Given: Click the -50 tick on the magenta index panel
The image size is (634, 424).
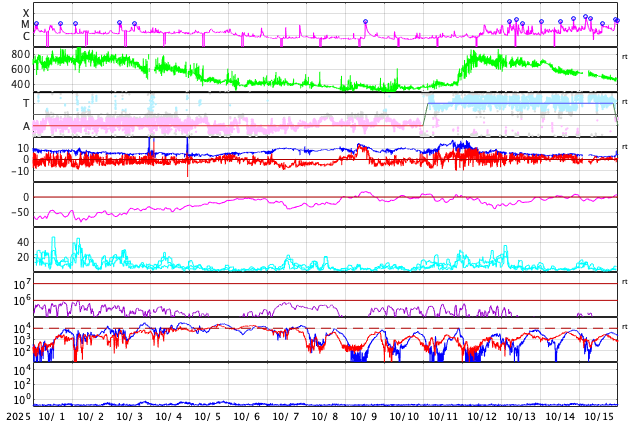Looking at the screenshot, I should [x=20, y=212].
